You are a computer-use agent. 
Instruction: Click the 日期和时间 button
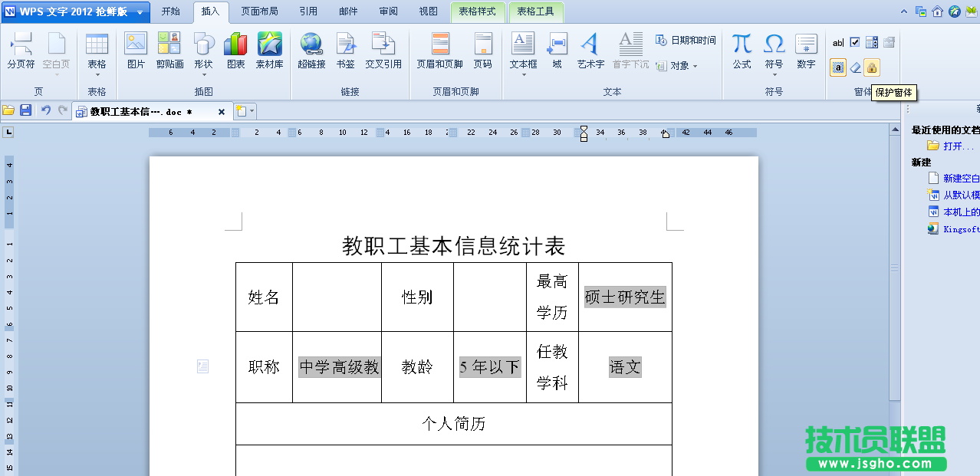(x=686, y=41)
